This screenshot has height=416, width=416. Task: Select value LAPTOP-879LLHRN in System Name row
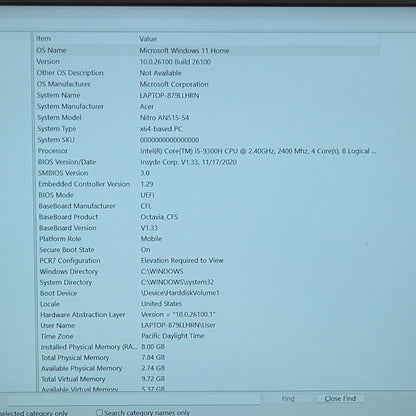click(169, 95)
